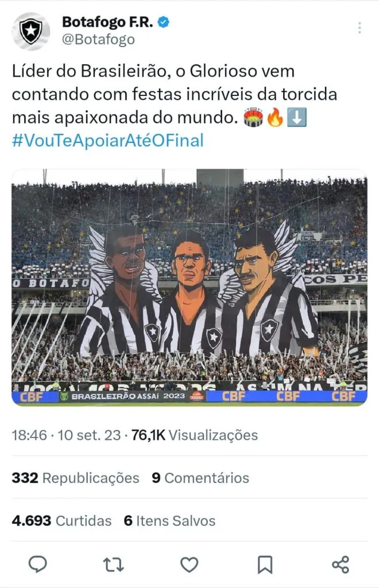The width and height of the screenshot is (379, 588).
Task: Click the 76,1K Visualizações count
Action: 195,435
